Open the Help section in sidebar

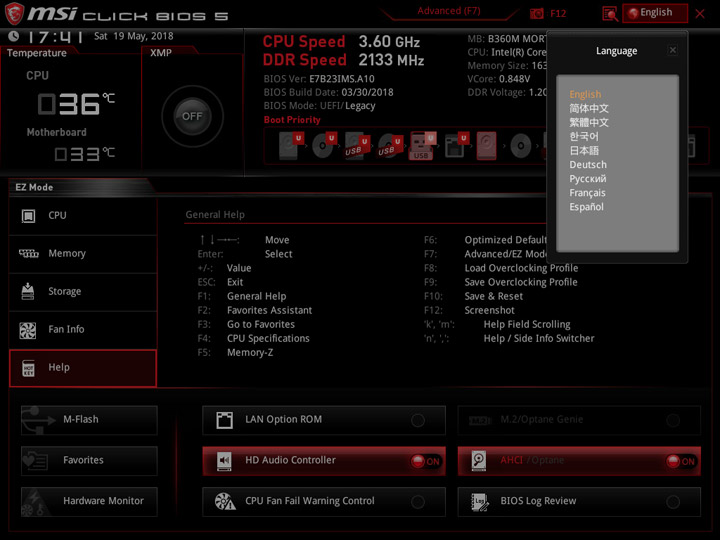(x=83, y=368)
